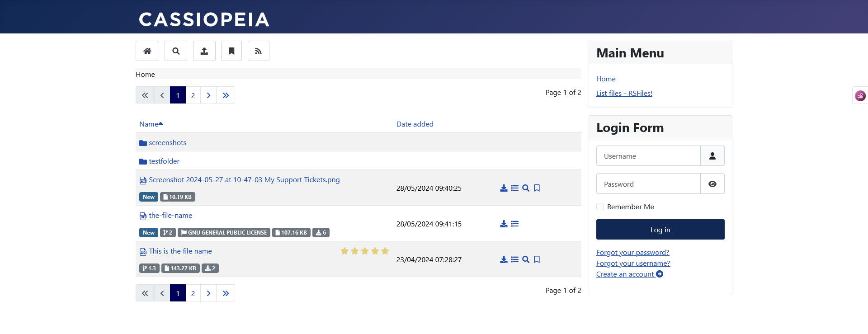Image resolution: width=868 pixels, height=334 pixels.
Task: Open the bookmarks toolbar button
Action: pyautogui.click(x=231, y=51)
